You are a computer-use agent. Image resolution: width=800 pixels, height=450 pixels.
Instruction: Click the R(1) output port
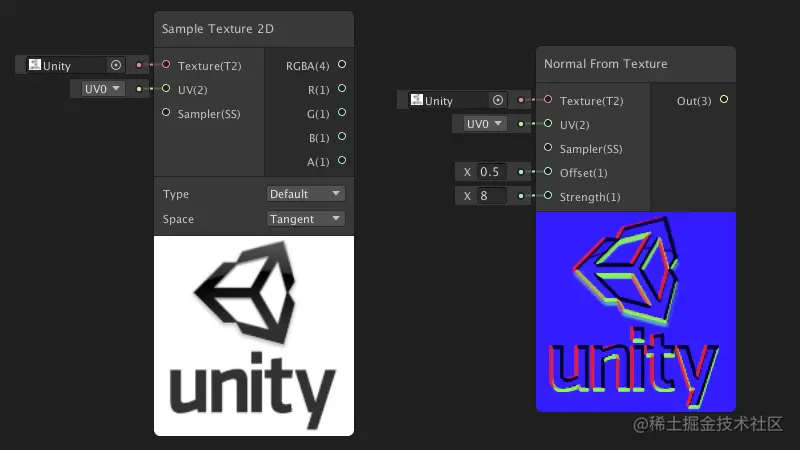click(342, 88)
